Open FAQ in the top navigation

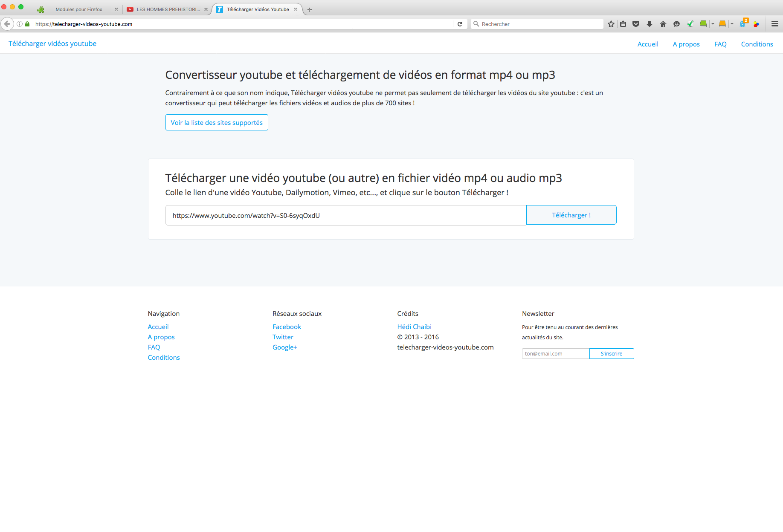[720, 44]
